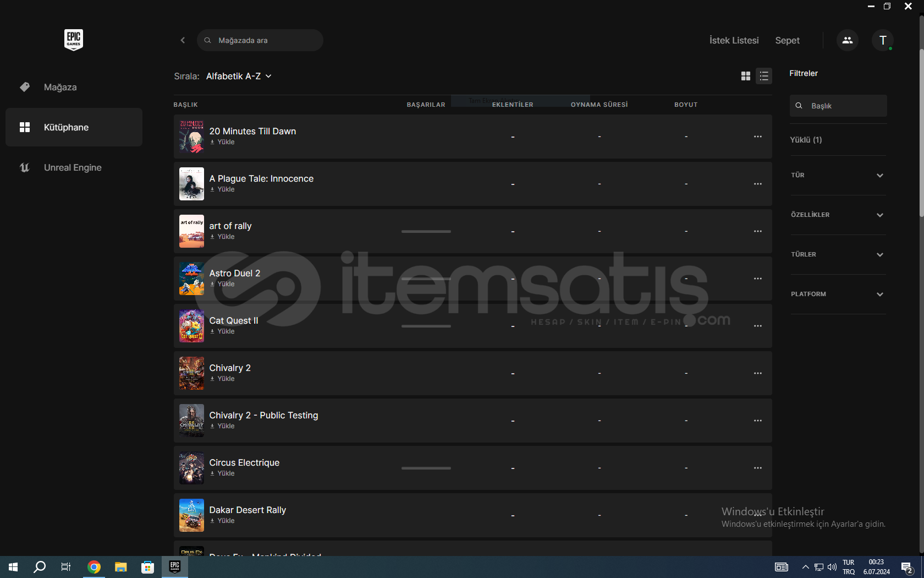Expand PLATFORM filter

click(x=838, y=294)
